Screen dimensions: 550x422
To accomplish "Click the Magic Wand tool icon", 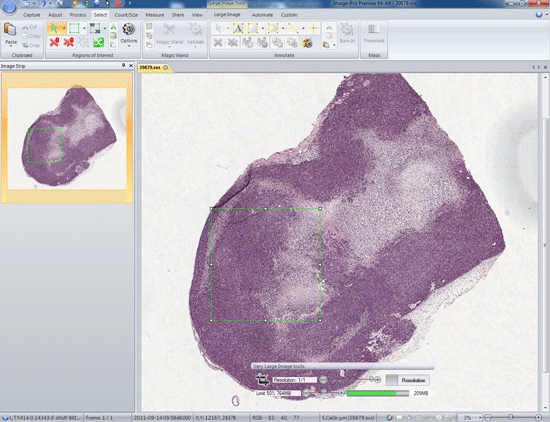I will (169, 30).
